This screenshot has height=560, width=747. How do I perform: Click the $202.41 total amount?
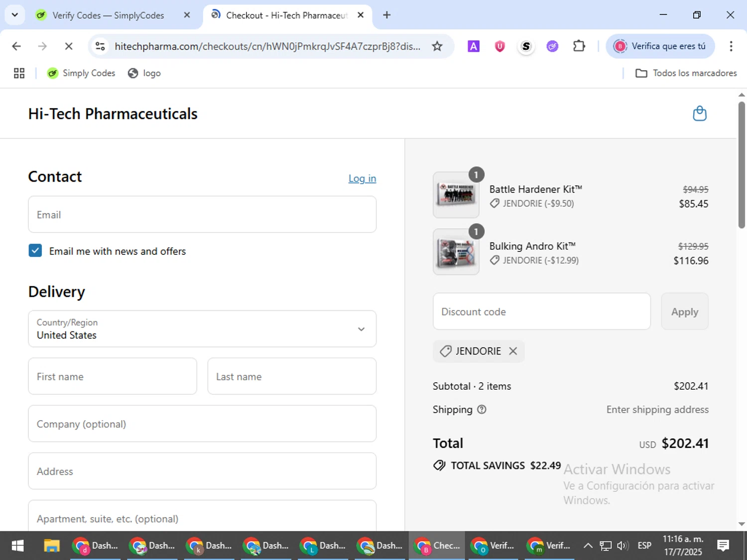[x=685, y=443]
